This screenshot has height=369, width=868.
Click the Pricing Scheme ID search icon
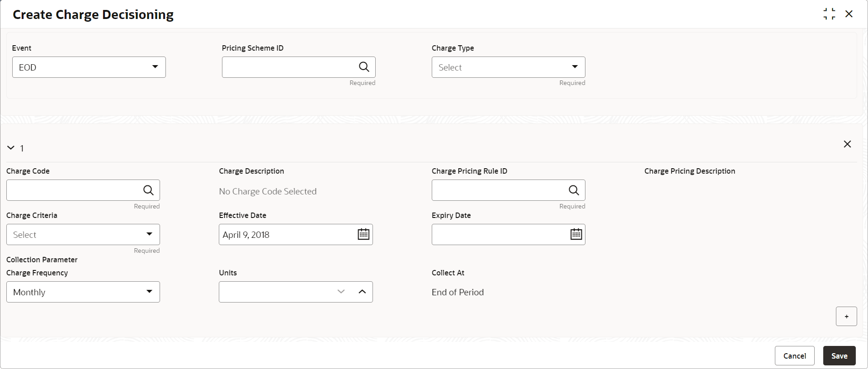pos(364,67)
